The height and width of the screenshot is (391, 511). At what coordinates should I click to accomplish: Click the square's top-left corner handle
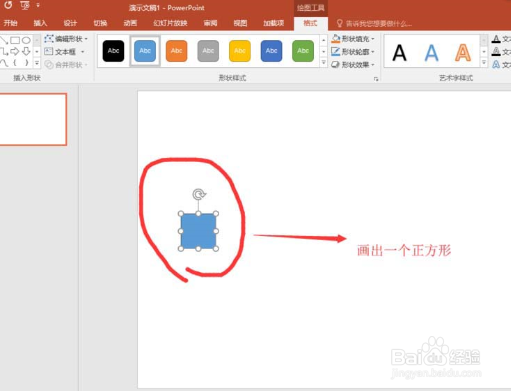[x=181, y=213]
